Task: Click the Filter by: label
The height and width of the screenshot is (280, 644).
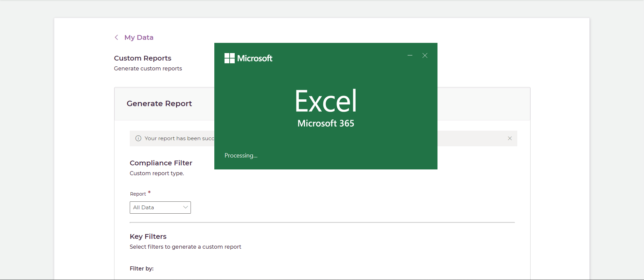Action: pos(142,268)
